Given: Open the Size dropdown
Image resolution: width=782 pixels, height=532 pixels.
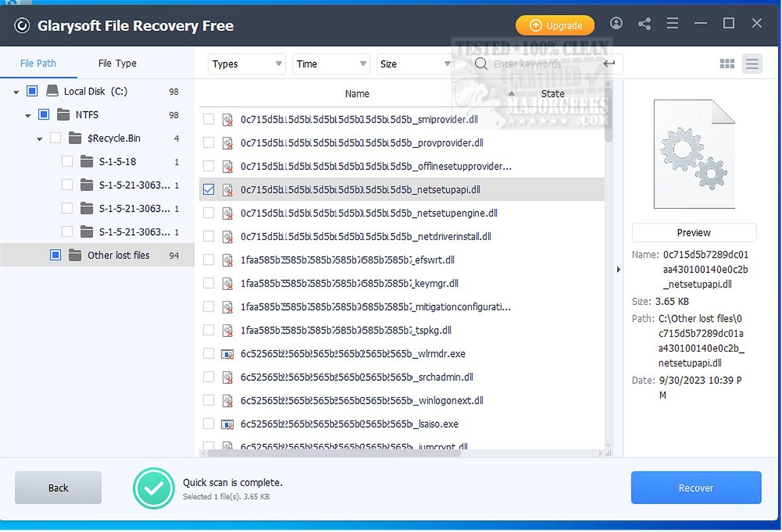Looking at the screenshot, I should 414,64.
